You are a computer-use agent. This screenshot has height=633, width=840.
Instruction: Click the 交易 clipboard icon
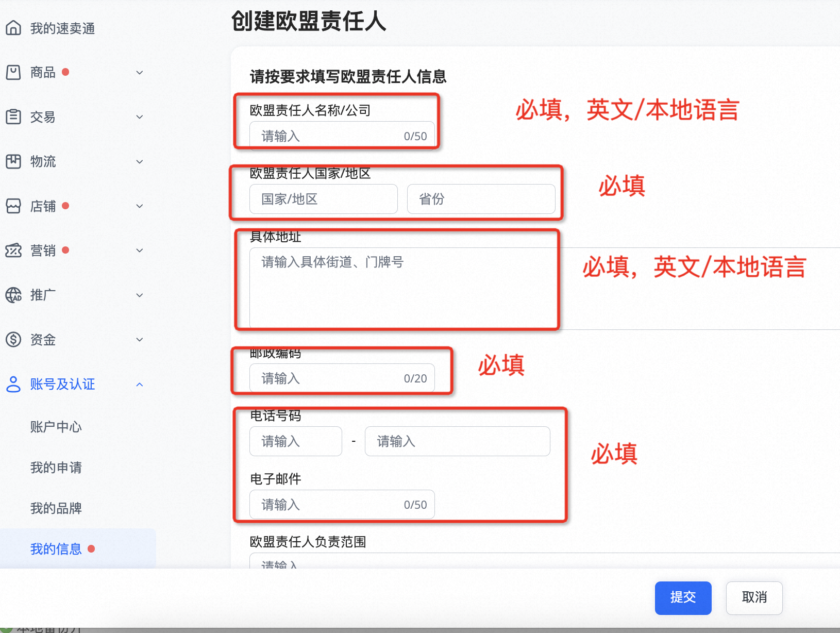tap(13, 117)
